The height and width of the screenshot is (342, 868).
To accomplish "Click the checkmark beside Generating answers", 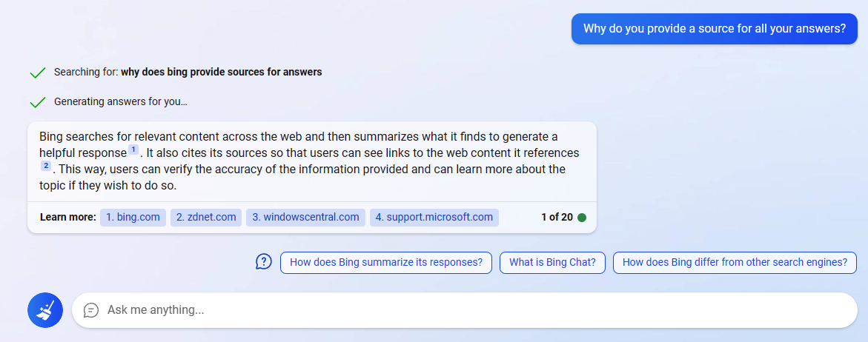I will 37,102.
